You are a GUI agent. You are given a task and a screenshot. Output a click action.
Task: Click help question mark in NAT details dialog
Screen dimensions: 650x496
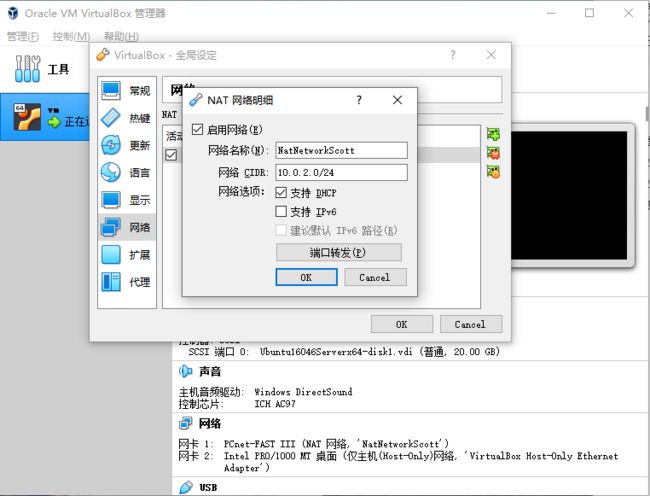(359, 100)
